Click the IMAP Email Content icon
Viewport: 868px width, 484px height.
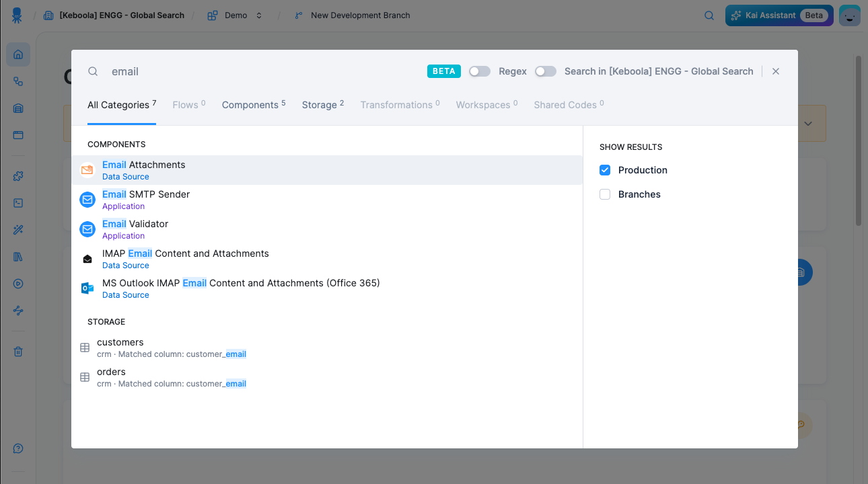87,259
